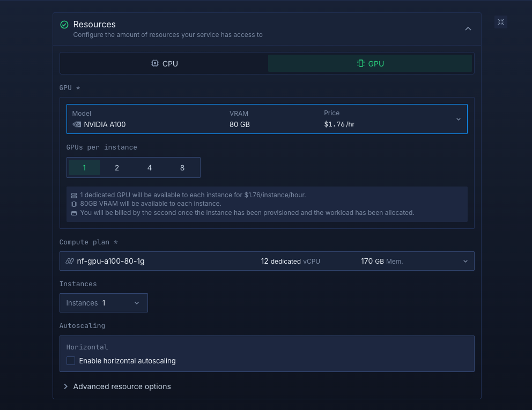
Task: Choose 8 GPUs per instance
Action: pos(182,168)
